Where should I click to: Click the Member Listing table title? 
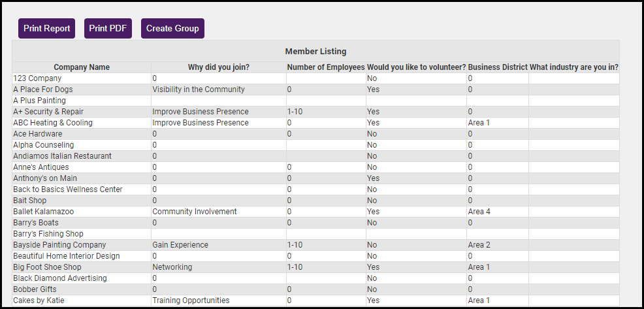[x=315, y=51]
